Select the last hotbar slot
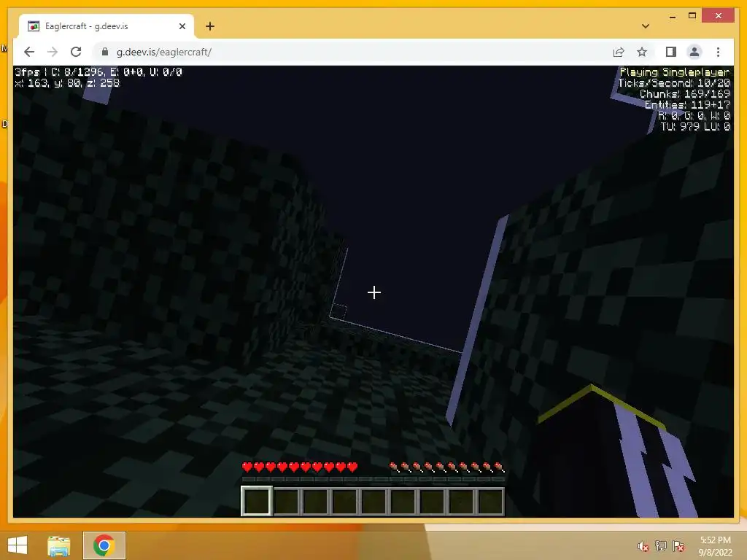This screenshot has width=747, height=560. click(x=490, y=502)
